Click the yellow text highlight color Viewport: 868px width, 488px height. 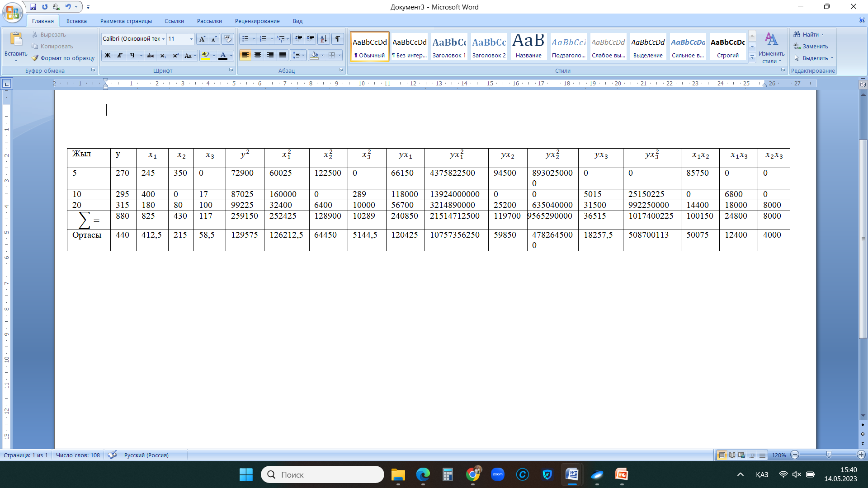(206, 56)
